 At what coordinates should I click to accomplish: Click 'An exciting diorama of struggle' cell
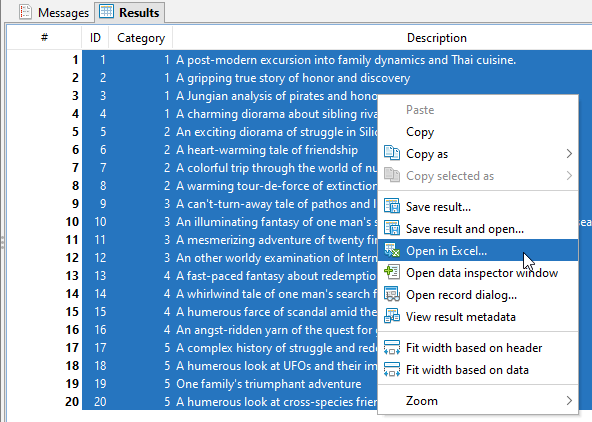click(276, 132)
